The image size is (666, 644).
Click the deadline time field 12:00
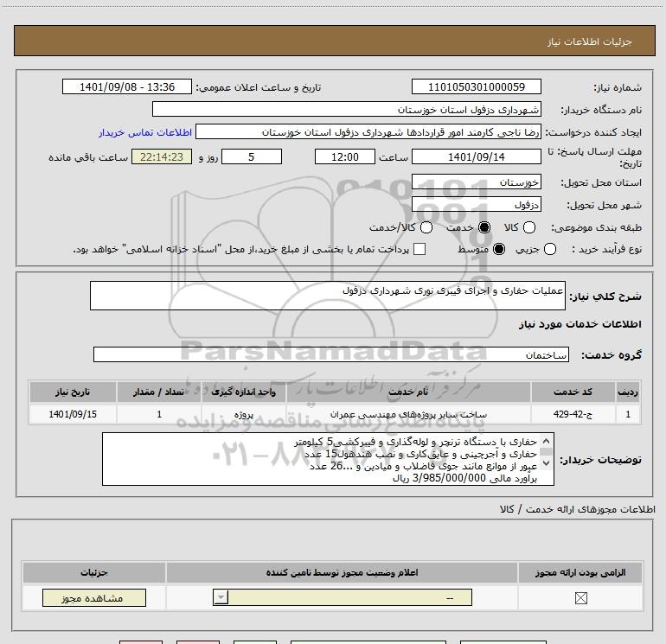[x=345, y=156]
